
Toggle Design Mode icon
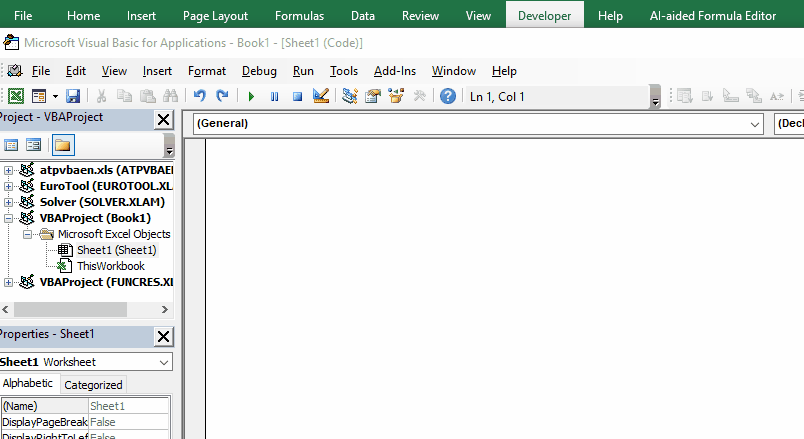point(321,96)
